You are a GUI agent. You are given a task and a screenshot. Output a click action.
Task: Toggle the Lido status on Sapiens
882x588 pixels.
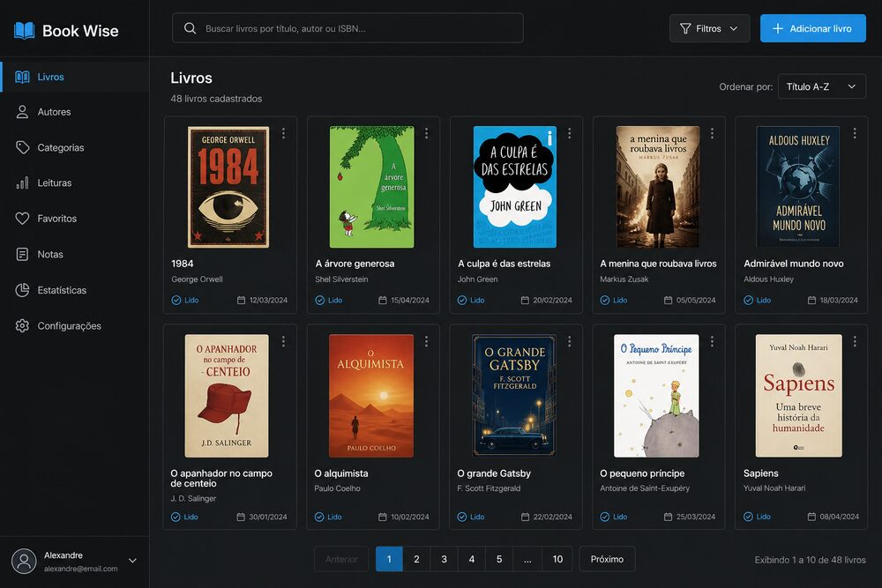[x=757, y=517]
